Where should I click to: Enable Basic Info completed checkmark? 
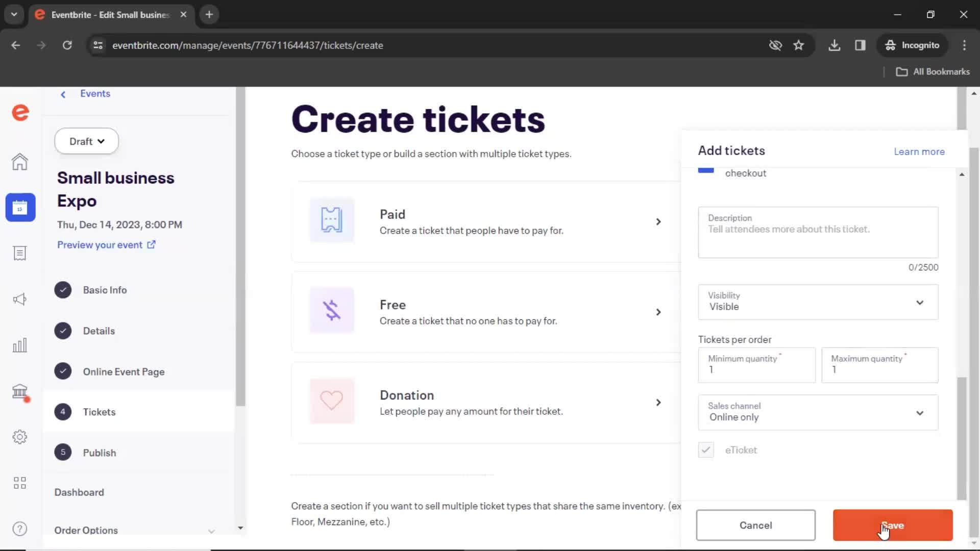63,290
